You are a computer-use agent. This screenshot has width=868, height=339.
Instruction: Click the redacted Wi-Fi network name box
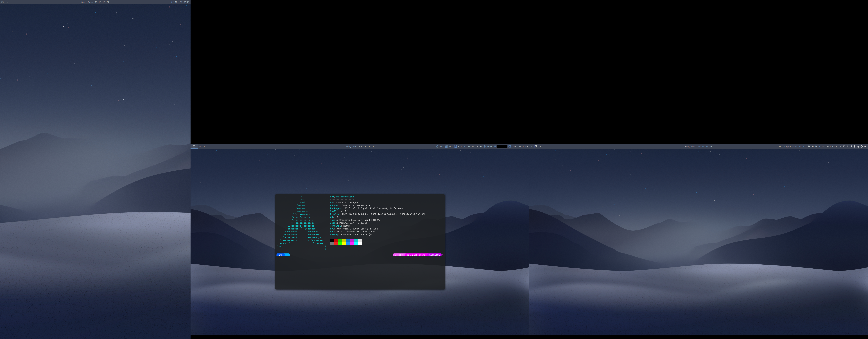click(x=502, y=146)
